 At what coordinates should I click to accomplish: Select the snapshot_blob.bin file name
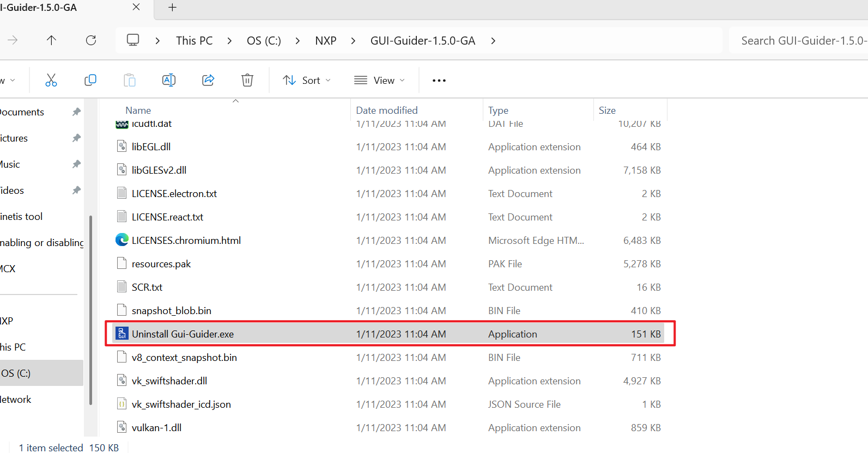[x=172, y=310]
